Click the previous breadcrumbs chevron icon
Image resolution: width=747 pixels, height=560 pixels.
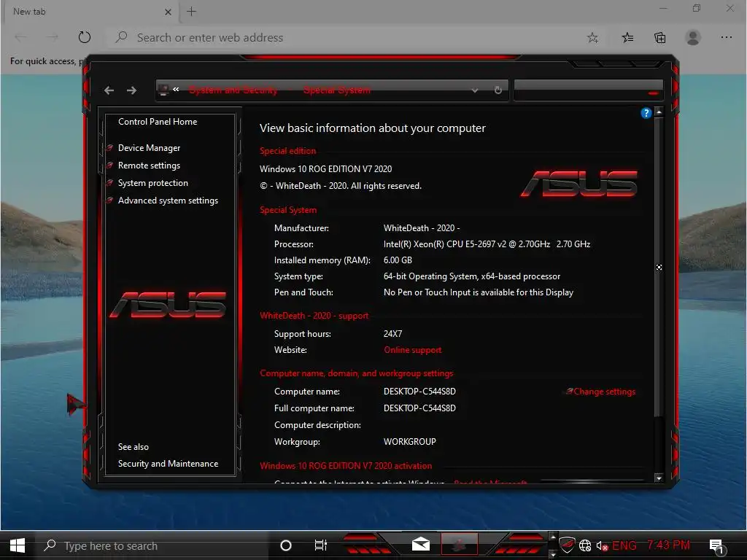tap(176, 89)
